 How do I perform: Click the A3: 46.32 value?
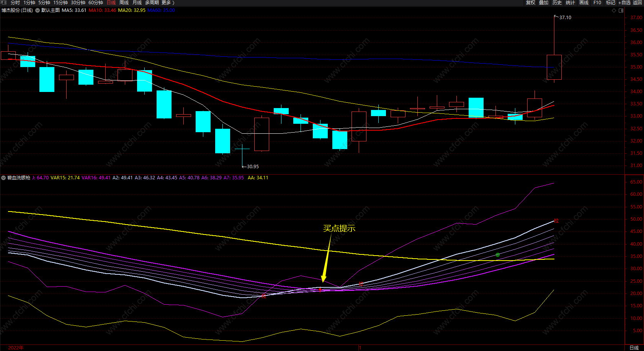[x=145, y=178]
